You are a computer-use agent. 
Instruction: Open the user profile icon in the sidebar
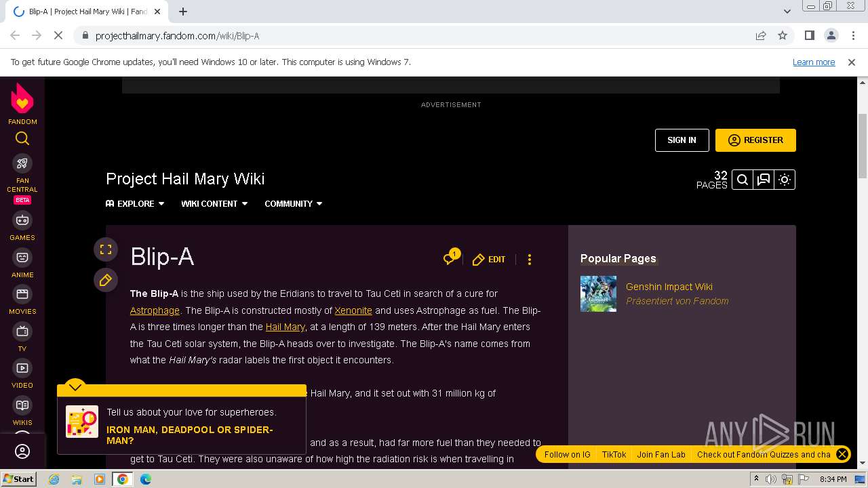22,451
